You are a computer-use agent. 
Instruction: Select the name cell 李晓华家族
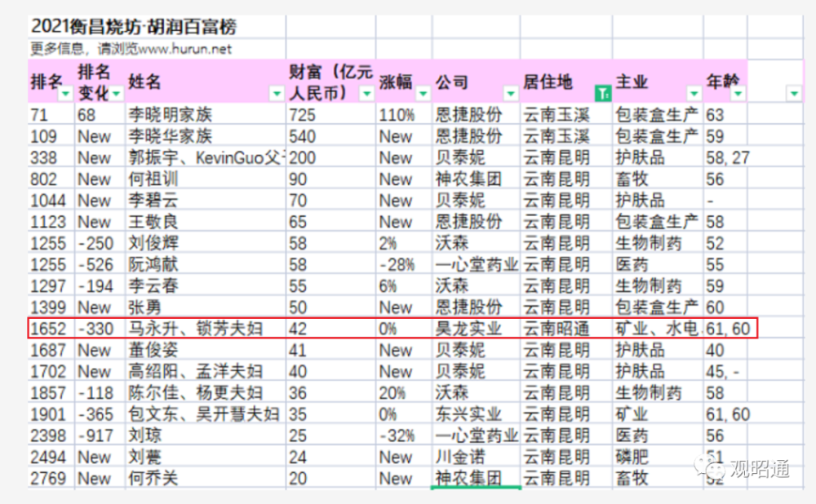(206, 135)
